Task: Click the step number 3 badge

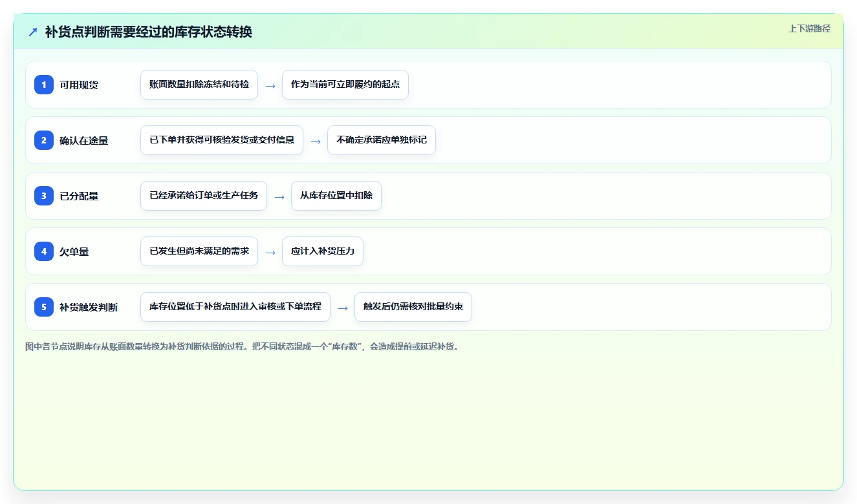Action: pyautogui.click(x=44, y=195)
